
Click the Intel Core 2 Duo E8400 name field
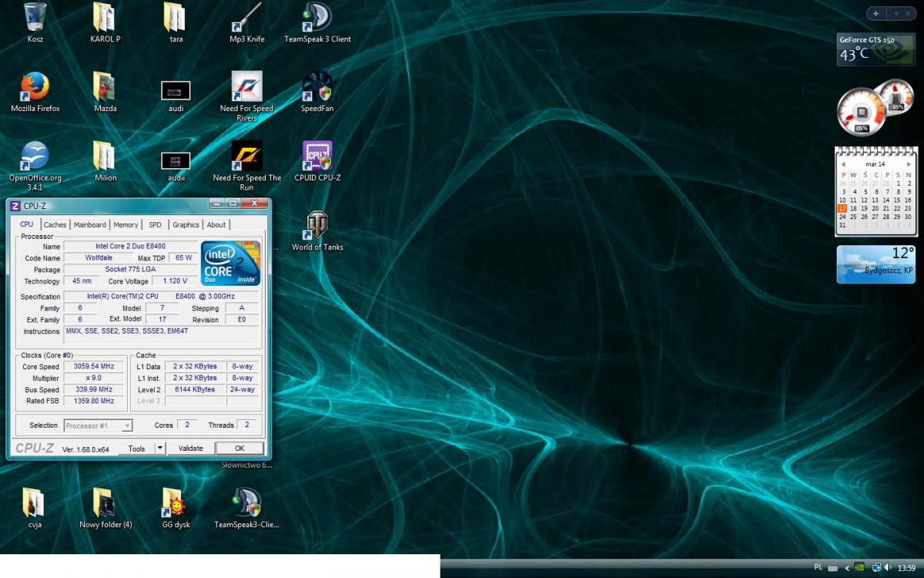(x=131, y=246)
